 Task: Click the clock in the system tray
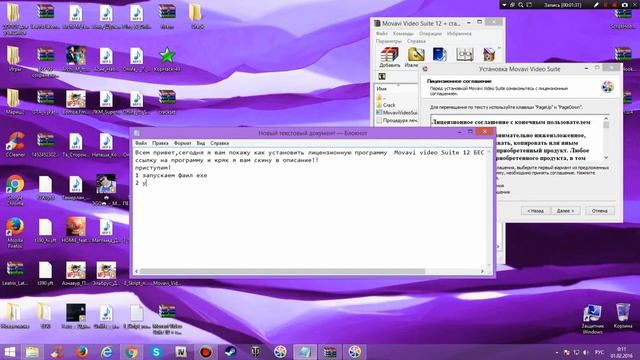pos(622,352)
